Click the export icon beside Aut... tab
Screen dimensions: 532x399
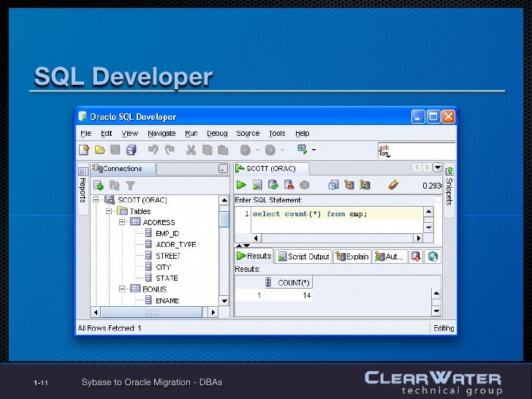[x=417, y=256]
